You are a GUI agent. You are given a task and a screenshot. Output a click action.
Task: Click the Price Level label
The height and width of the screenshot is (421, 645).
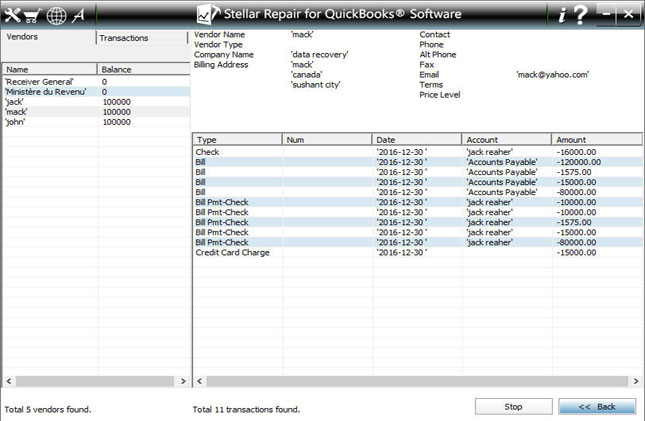coord(440,95)
